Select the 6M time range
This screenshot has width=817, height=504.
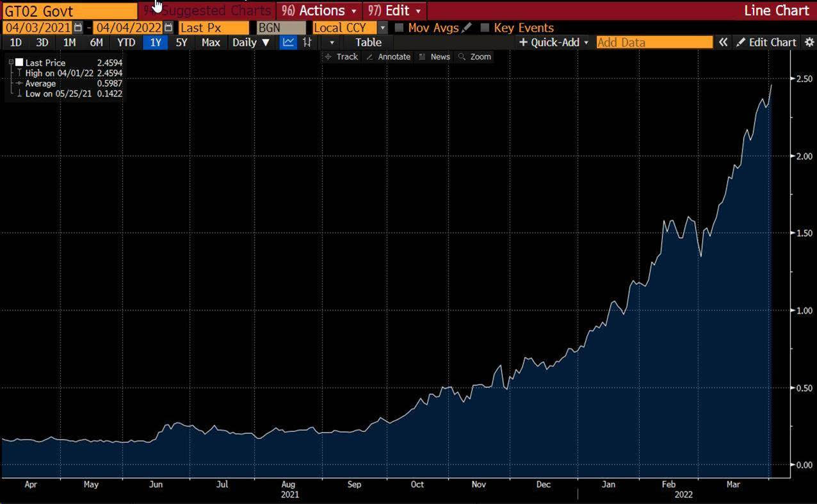coord(96,42)
